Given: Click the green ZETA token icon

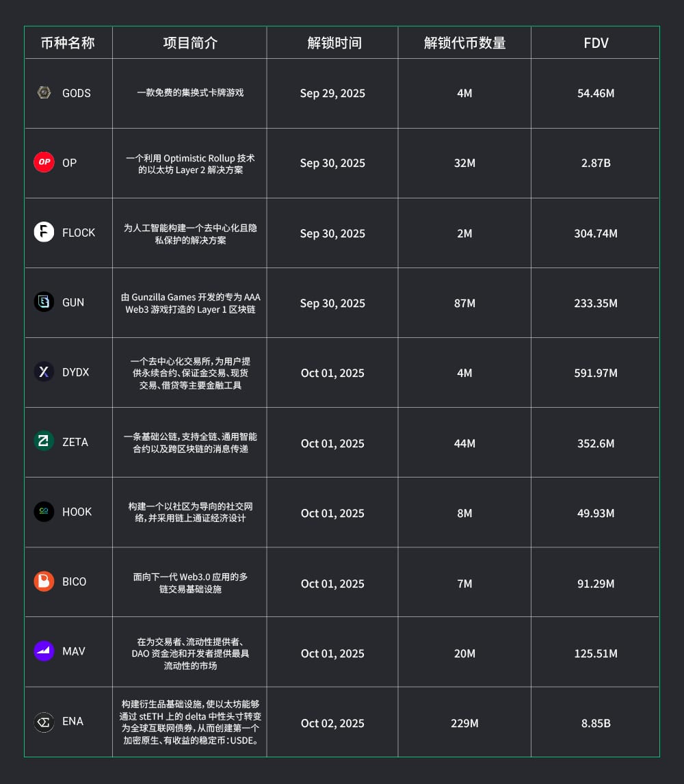Looking at the screenshot, I should (44, 442).
